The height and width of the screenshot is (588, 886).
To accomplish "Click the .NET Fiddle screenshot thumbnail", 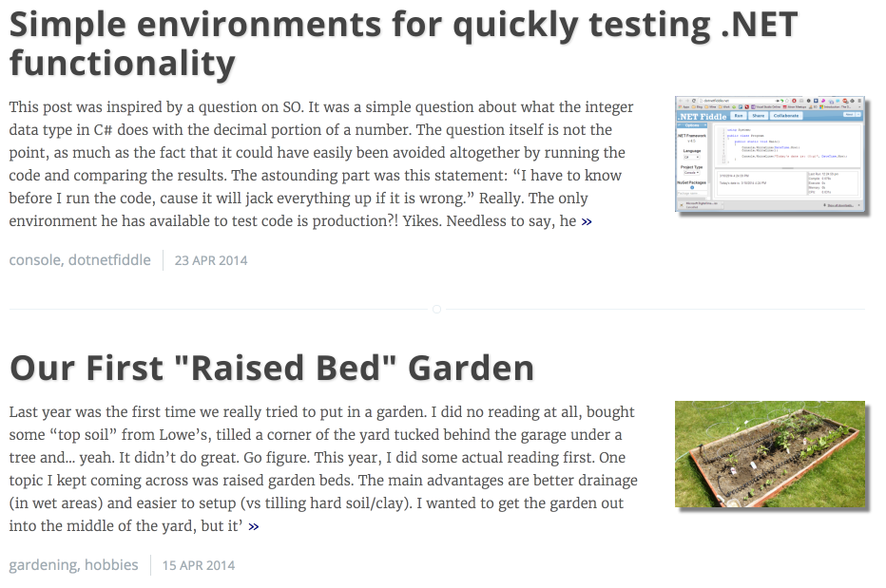I will click(x=770, y=154).
